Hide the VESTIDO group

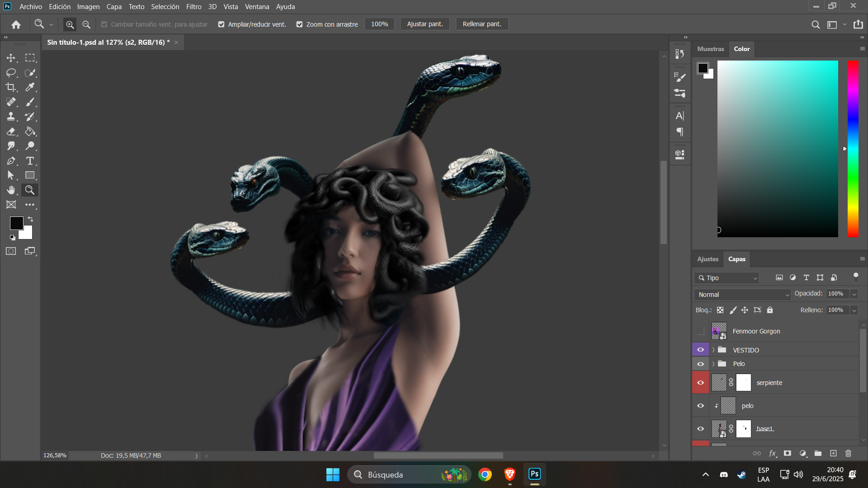[701, 350]
